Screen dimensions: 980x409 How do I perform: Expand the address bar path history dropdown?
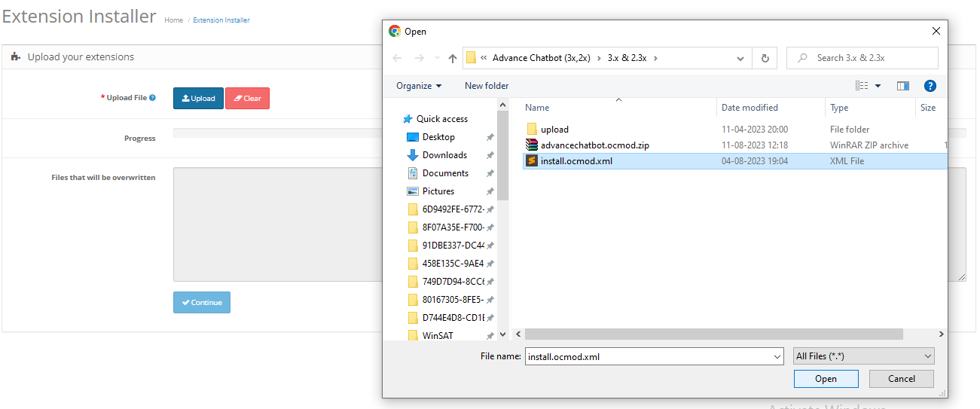[741, 58]
